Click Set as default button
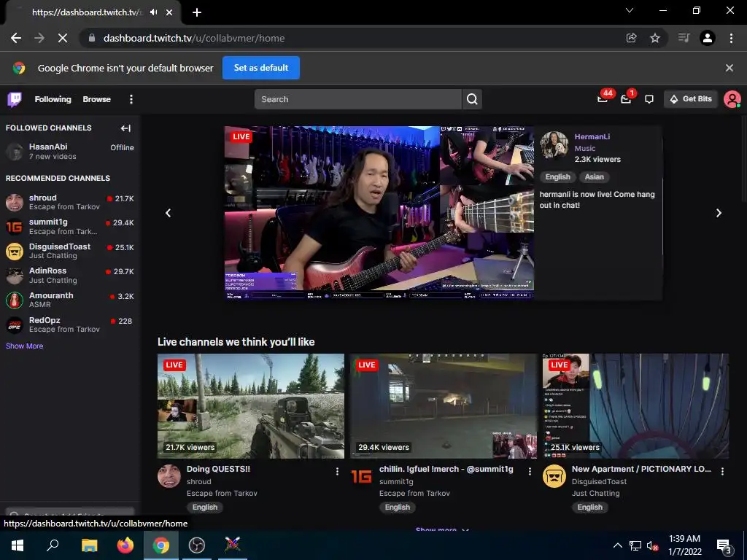Viewport: 747px width, 560px height. pos(261,68)
